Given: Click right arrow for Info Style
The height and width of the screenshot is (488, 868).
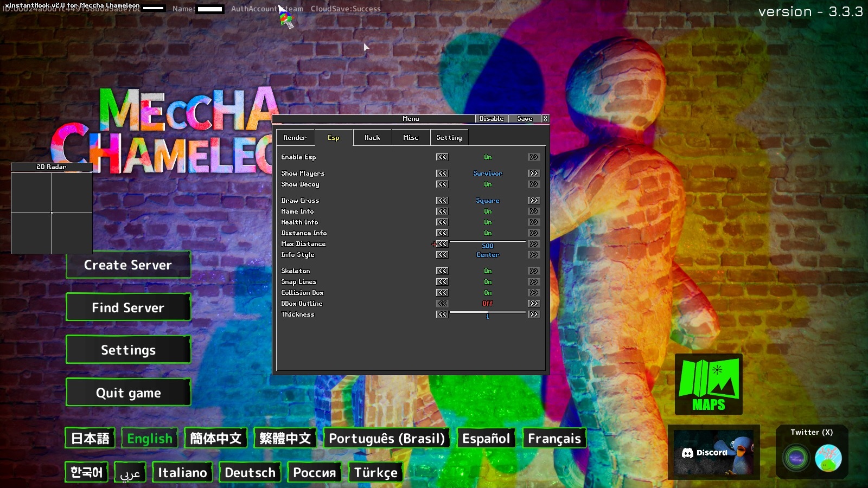Looking at the screenshot, I should (x=534, y=255).
